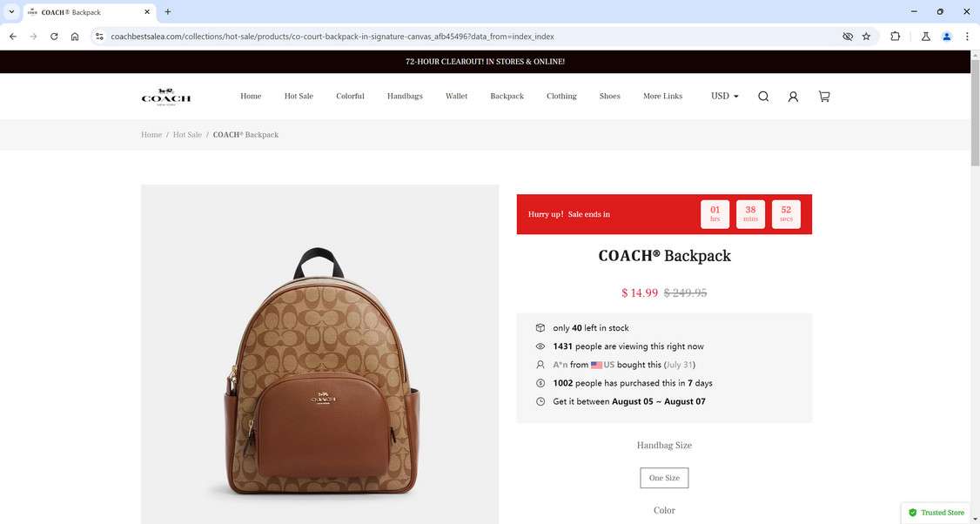The width and height of the screenshot is (980, 524).
Task: Click the Trusted Store badge
Action: [936, 512]
